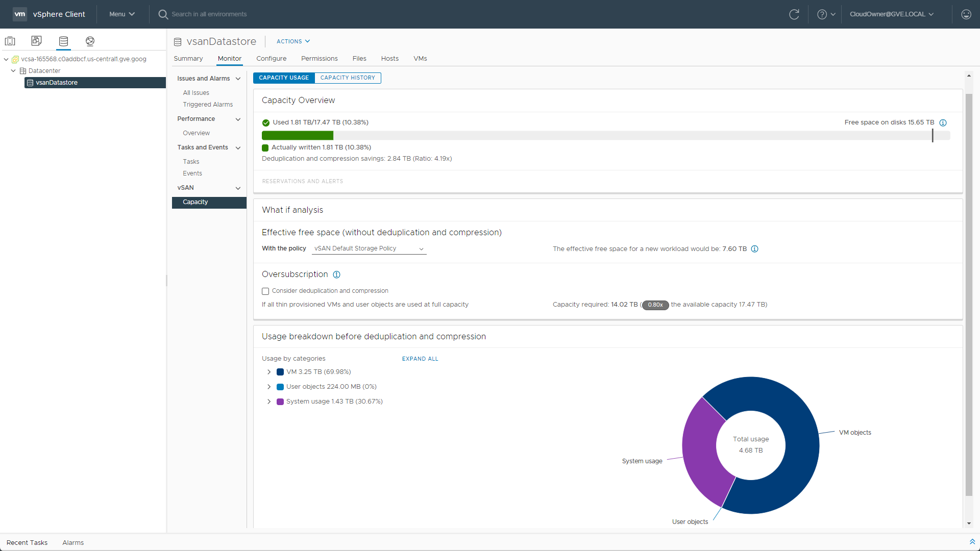Collapse the vCenter server tree node
The width and height of the screenshot is (980, 551).
(6, 59)
